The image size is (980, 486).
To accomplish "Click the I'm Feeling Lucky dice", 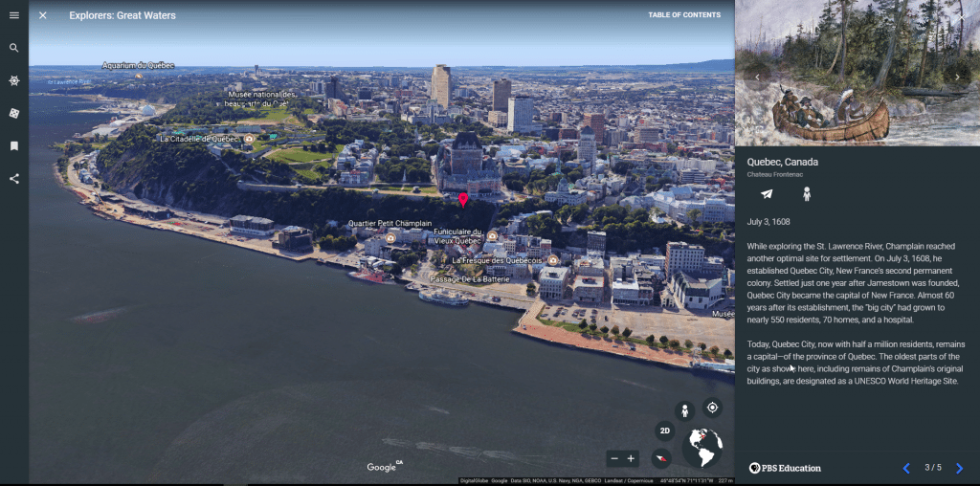I will point(13,113).
